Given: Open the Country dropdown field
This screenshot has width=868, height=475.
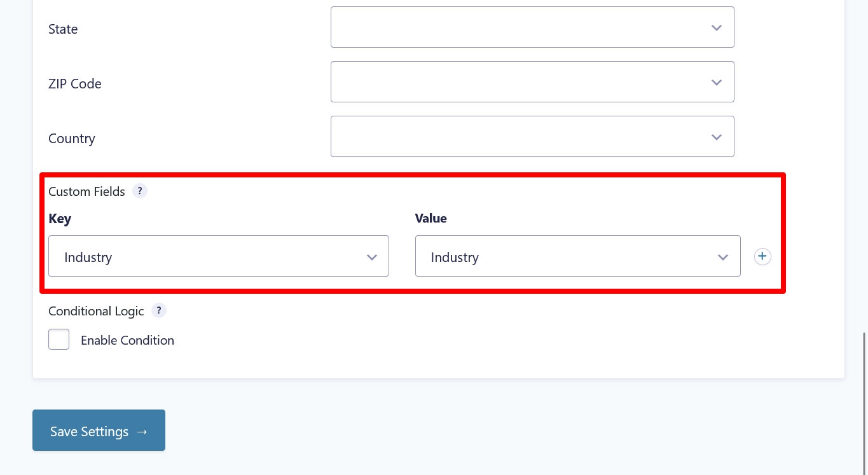Looking at the screenshot, I should click(532, 136).
